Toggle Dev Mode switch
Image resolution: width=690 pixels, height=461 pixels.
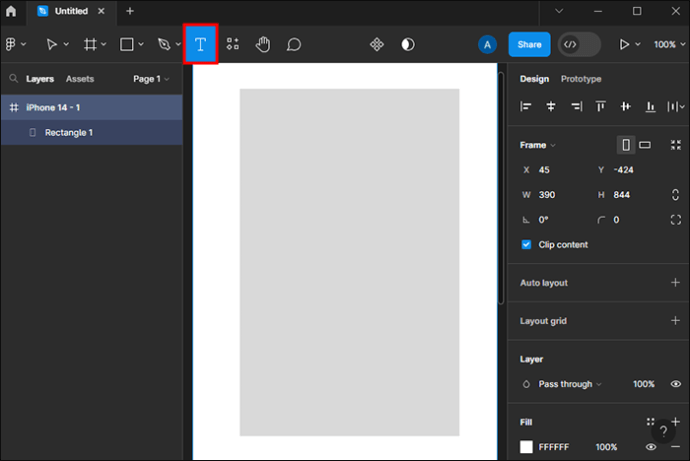click(x=579, y=45)
